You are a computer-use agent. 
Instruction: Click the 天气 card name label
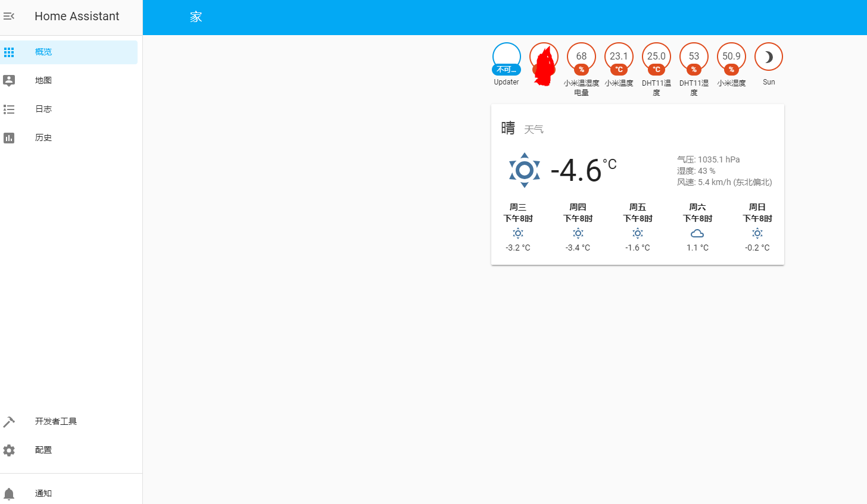click(x=534, y=130)
